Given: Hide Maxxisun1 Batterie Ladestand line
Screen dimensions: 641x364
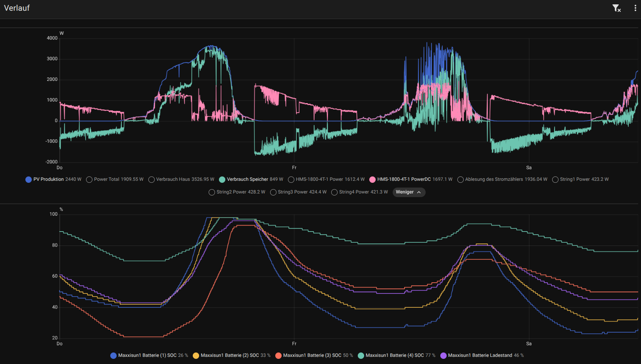Looking at the screenshot, I should (482, 356).
